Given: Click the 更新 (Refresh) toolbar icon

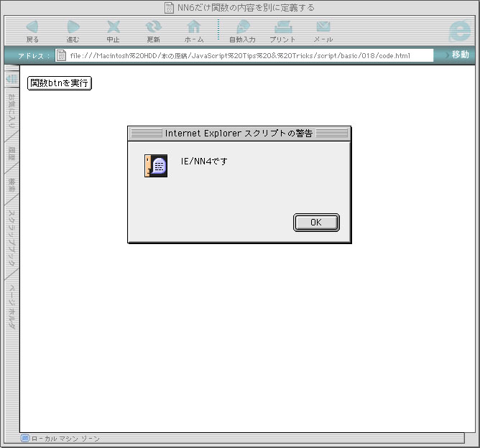Looking at the screenshot, I should tap(153, 27).
